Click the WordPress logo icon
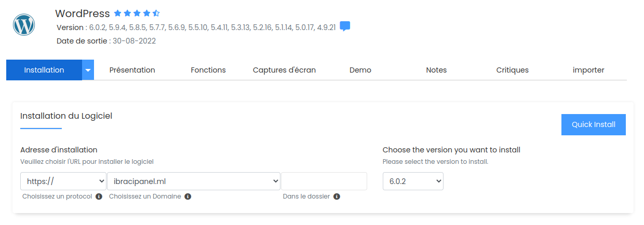Screen dimensions: 644x225 24,24
